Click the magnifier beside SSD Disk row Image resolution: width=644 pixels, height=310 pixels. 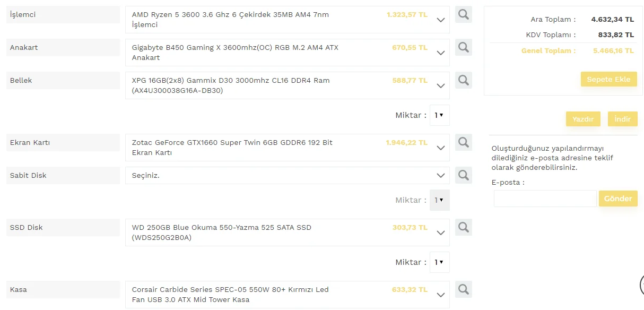point(464,228)
